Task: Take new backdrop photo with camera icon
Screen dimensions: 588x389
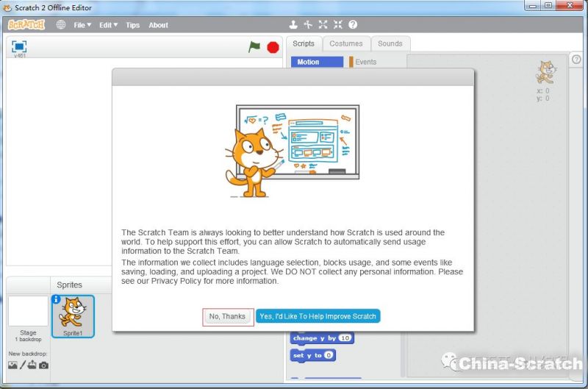Action: [x=44, y=365]
